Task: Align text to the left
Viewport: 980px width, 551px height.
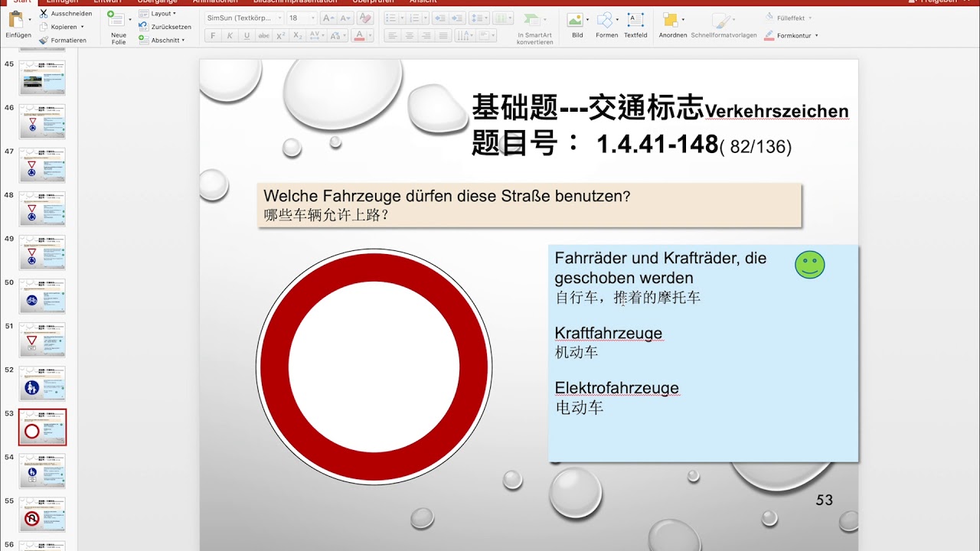Action: 392,35
